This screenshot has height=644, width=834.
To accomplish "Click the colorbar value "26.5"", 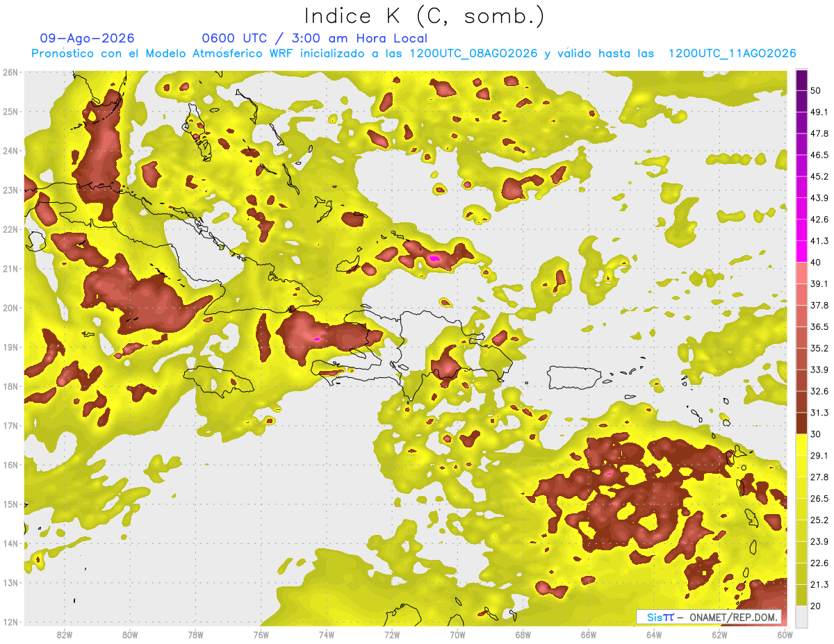I will [x=819, y=499].
